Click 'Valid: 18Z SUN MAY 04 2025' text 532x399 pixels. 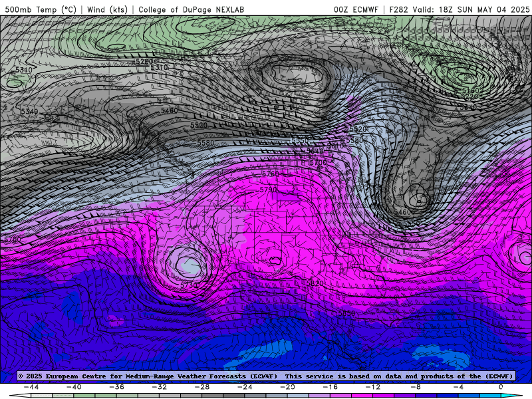point(471,9)
